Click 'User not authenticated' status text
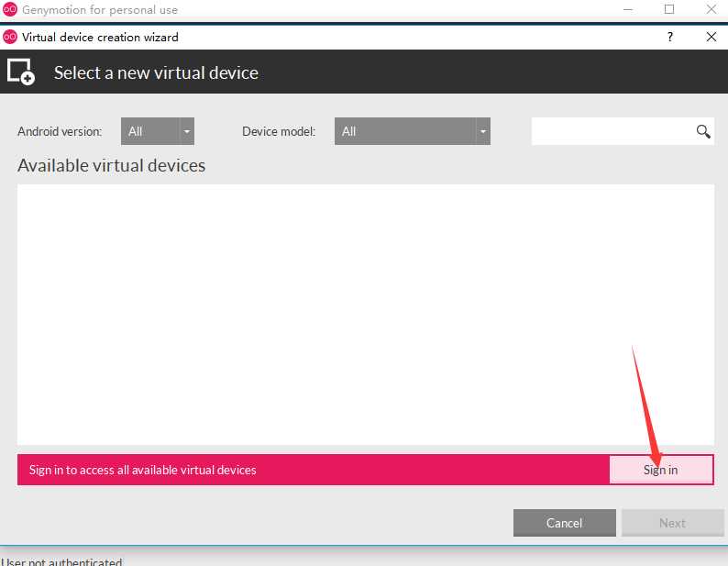Screen dimensions: 728x566 61,561
